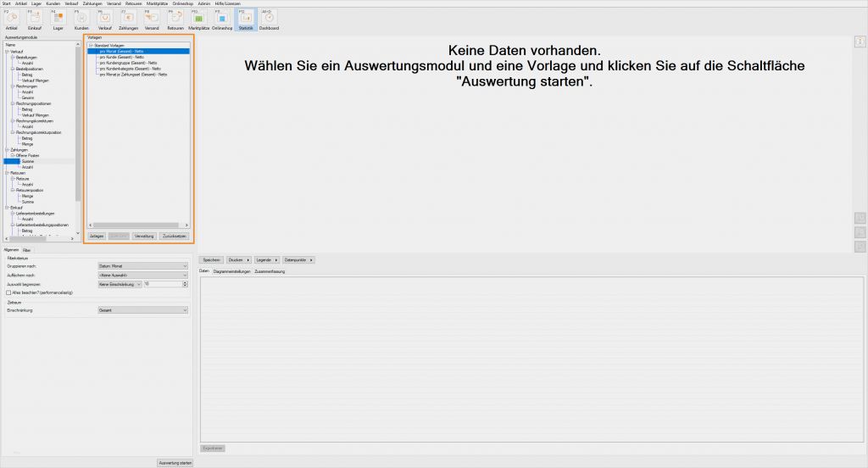
Task: Select the Marktplätze toolbar icon
Action: coord(198,19)
